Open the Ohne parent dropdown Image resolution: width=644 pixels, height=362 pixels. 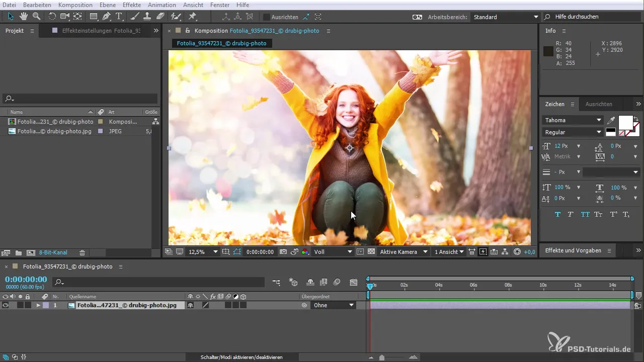(x=333, y=305)
